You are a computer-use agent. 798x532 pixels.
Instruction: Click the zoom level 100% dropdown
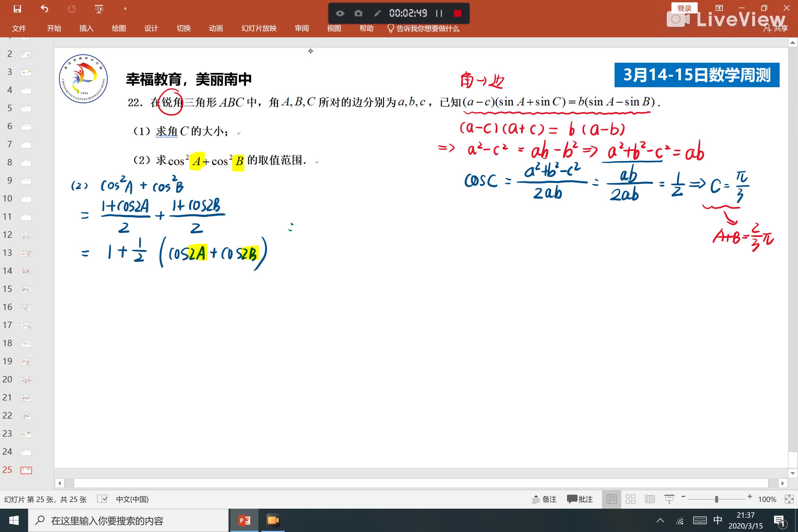[x=766, y=499]
